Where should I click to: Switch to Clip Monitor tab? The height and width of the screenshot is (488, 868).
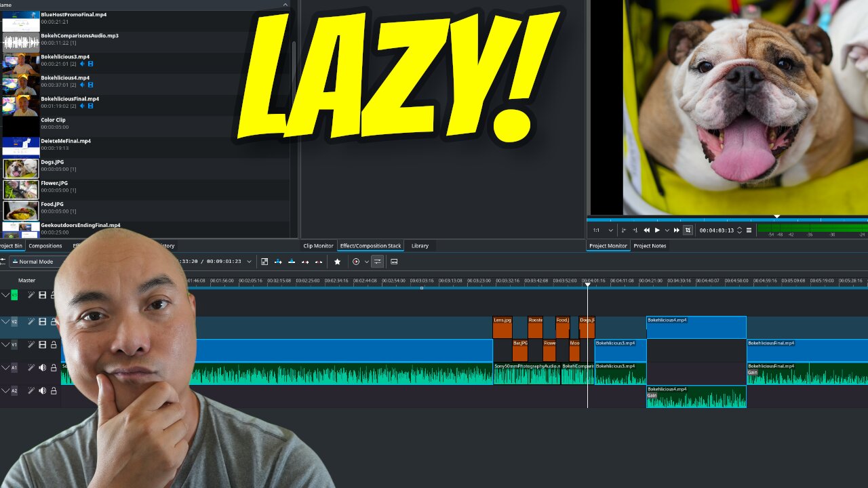318,245
